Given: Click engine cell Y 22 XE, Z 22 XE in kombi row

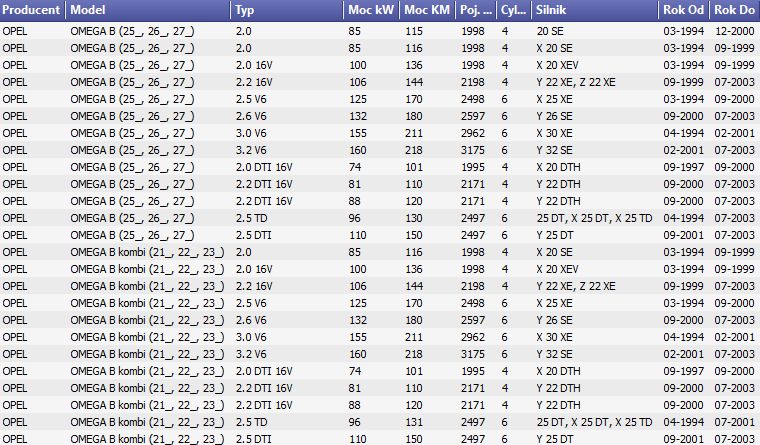Looking at the screenshot, I should pyautogui.click(x=576, y=286).
